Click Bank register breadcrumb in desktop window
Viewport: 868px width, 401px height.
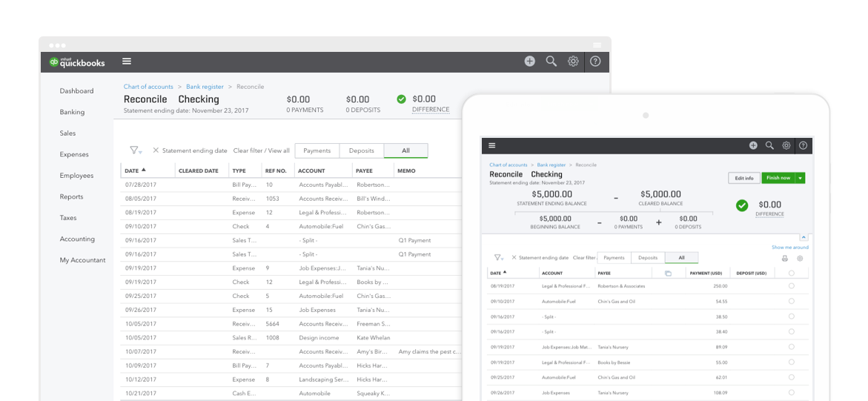(205, 87)
